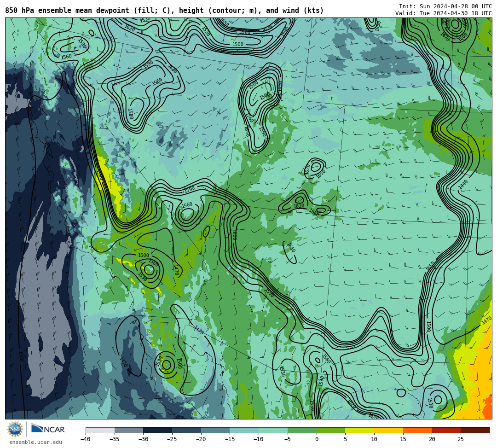Click the NCAR logo
This screenshot has height=448, width=497.
(48, 429)
